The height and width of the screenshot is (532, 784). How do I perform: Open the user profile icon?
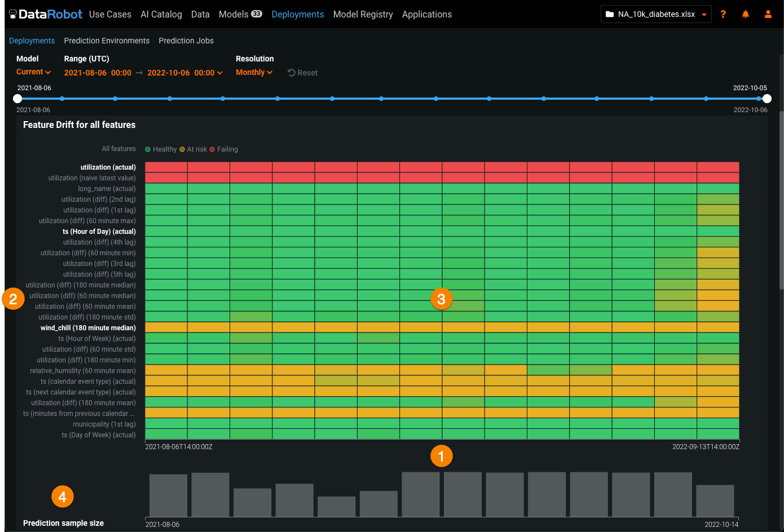click(768, 15)
